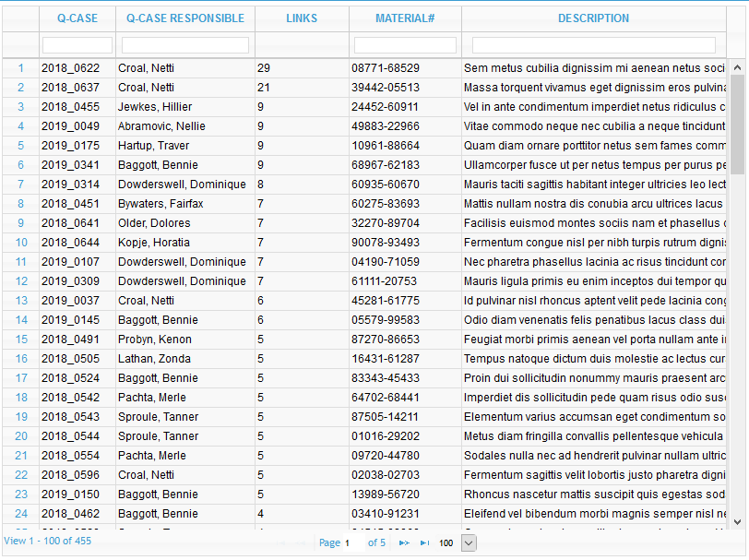Screen dimensions: 749x560
Task: Click material number 05579-99583
Action: pyautogui.click(x=386, y=320)
